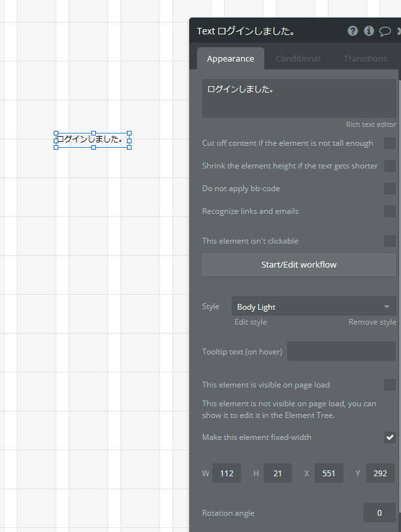Click the W width field showing 112
Viewport: 401px width, 532px height.
[227, 473]
